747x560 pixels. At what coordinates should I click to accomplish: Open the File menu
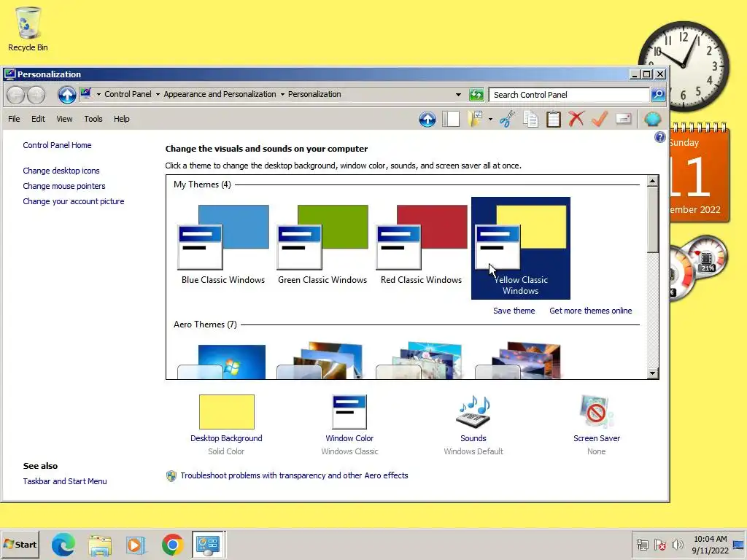[x=14, y=119]
